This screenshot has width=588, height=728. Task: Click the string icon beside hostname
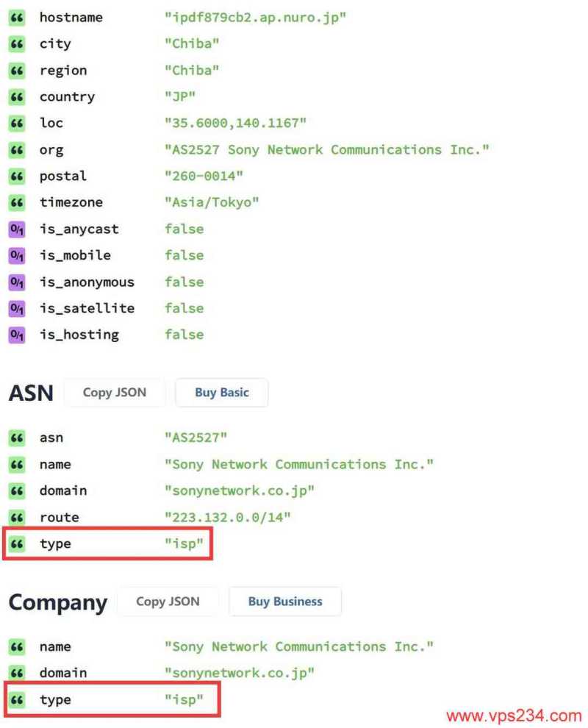coord(16,17)
